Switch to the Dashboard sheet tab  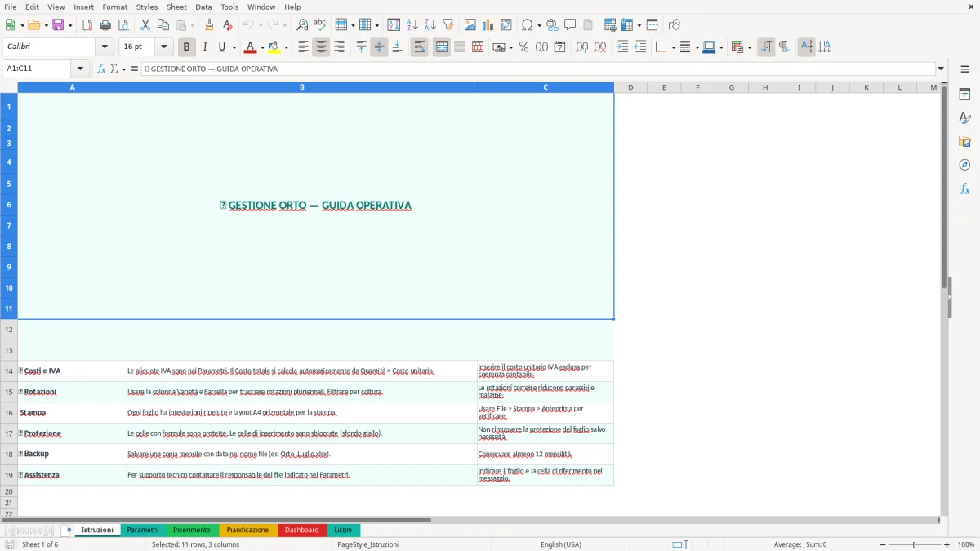[301, 530]
